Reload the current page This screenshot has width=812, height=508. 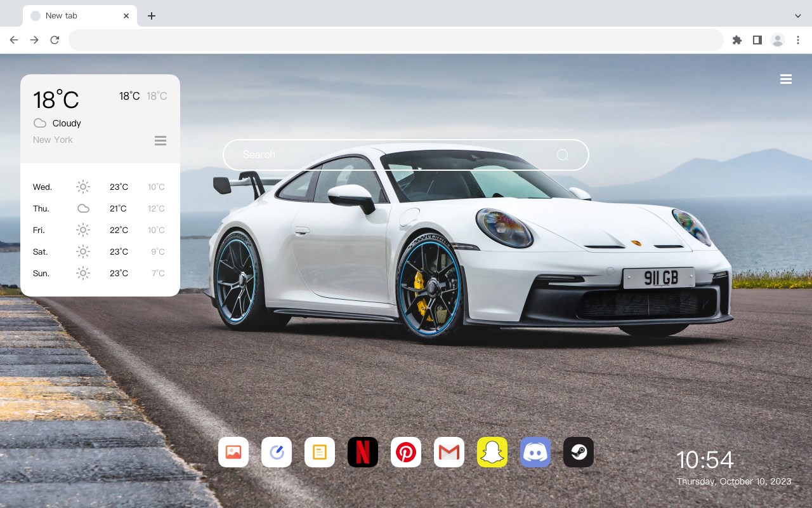[x=55, y=40]
